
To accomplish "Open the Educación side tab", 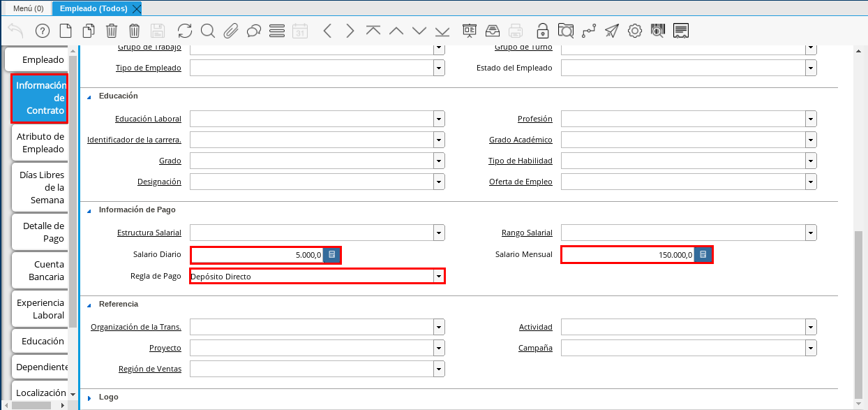I will 40,341.
